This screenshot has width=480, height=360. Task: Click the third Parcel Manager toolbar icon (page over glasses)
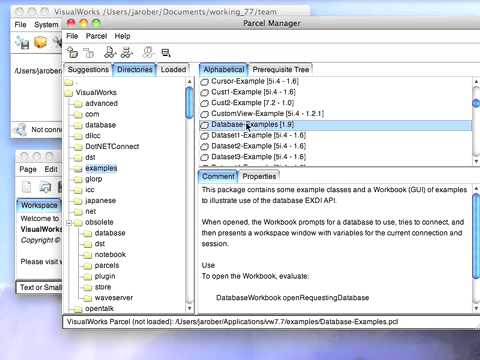click(x=110, y=53)
